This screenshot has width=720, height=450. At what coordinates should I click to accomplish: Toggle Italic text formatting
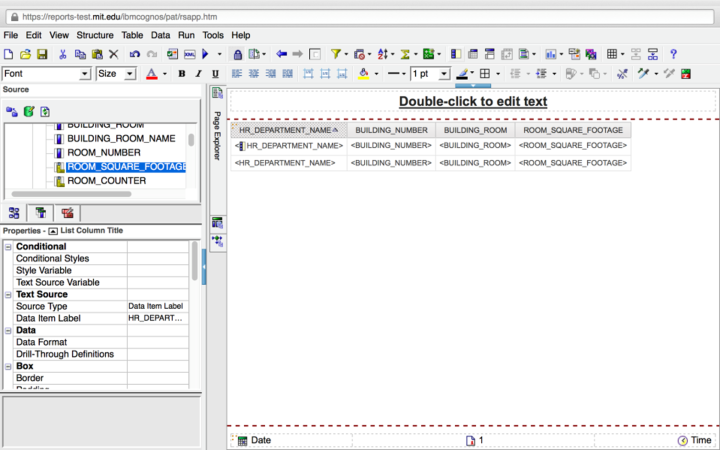199,74
